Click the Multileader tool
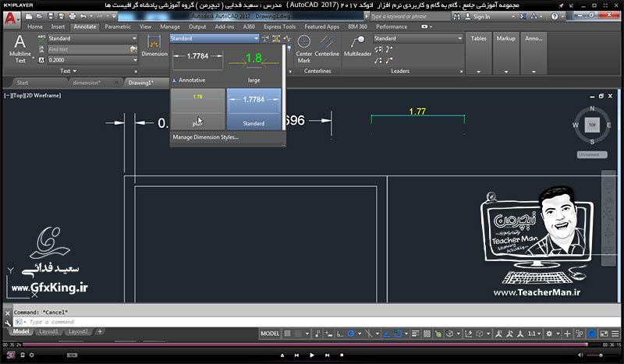This screenshot has height=364, width=624. click(357, 46)
